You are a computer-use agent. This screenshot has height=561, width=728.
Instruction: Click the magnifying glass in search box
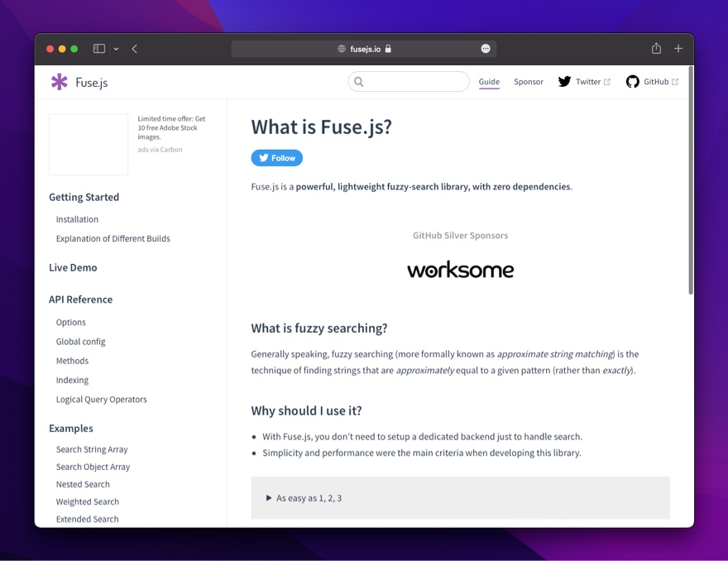point(357,81)
